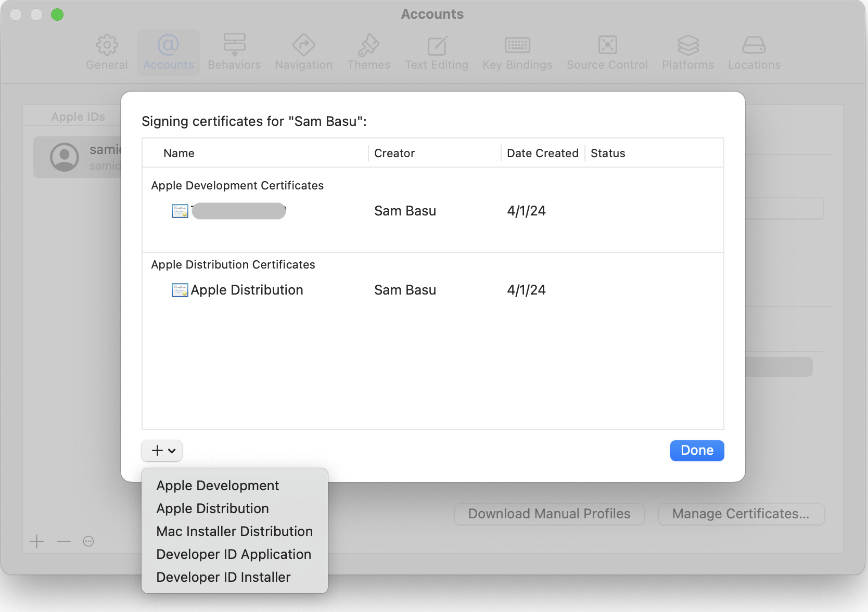868x612 pixels.
Task: Open the Source Control preferences icon
Action: tap(607, 45)
